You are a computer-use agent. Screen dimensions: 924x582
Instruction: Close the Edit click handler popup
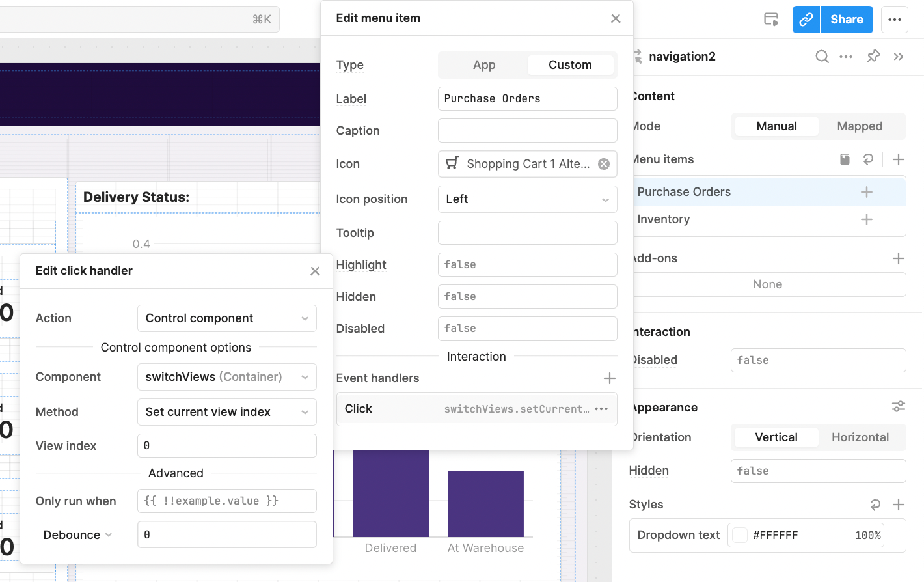click(315, 271)
